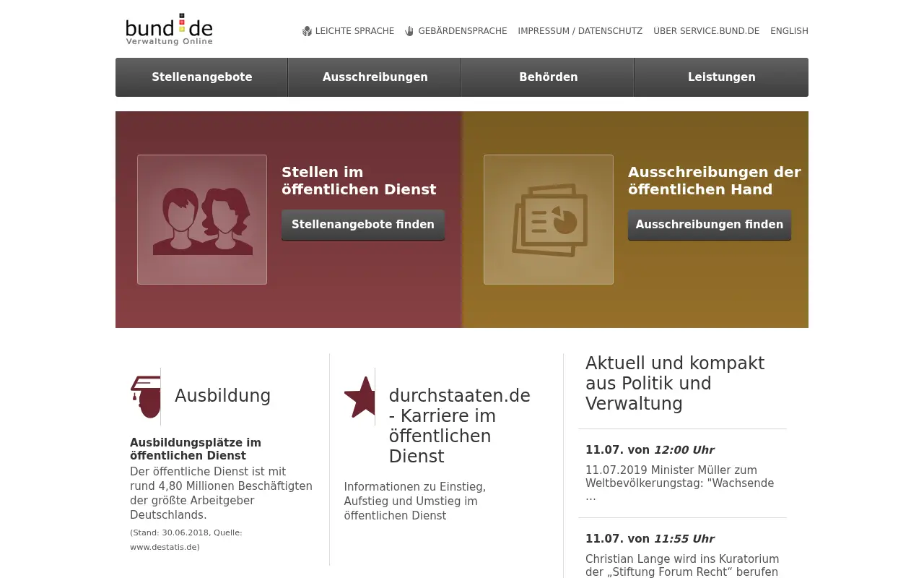Click the Ausschreibungen finden button
This screenshot has width=924, height=578.
pos(710,225)
